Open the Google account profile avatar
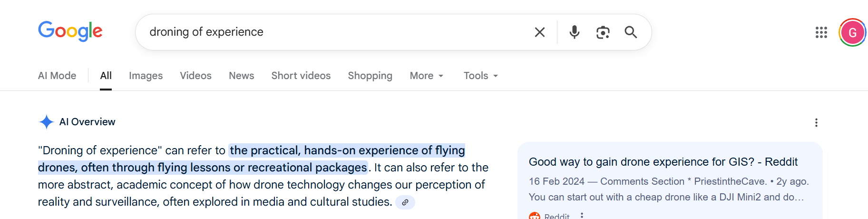Screen dimensions: 868x219 852,32
